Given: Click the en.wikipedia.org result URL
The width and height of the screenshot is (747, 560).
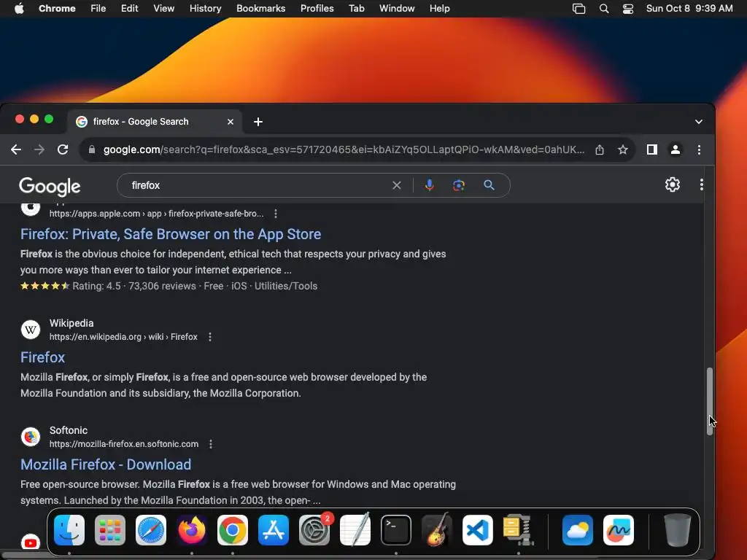Looking at the screenshot, I should coord(123,337).
